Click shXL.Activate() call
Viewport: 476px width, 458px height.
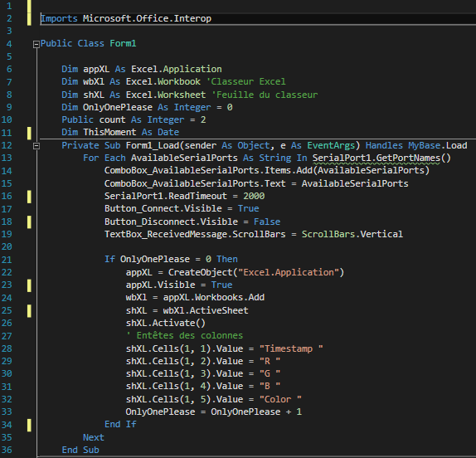click(x=166, y=323)
